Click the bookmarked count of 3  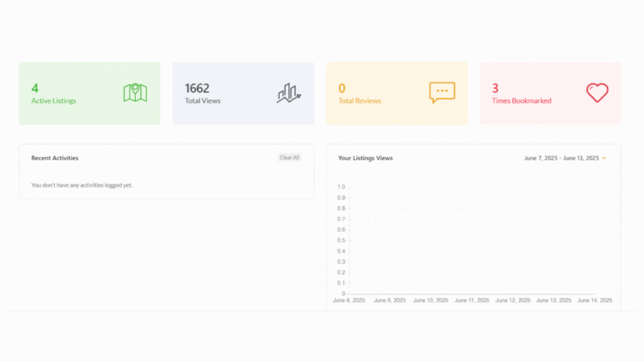pyautogui.click(x=496, y=89)
